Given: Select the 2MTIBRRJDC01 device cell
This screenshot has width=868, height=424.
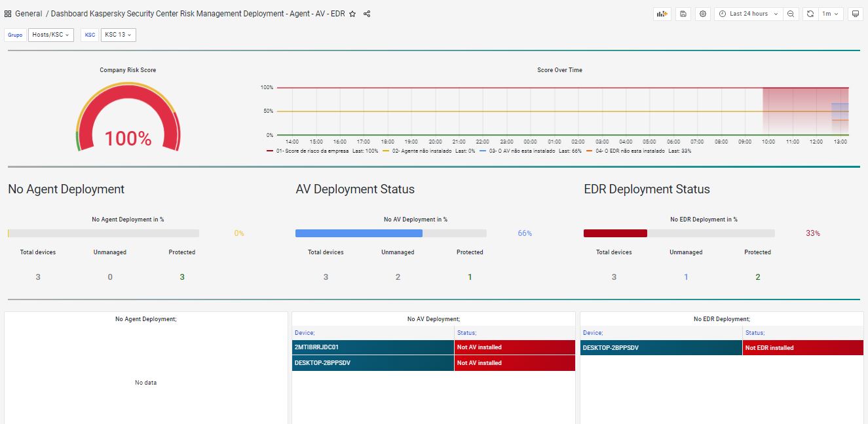Looking at the screenshot, I should [373, 347].
